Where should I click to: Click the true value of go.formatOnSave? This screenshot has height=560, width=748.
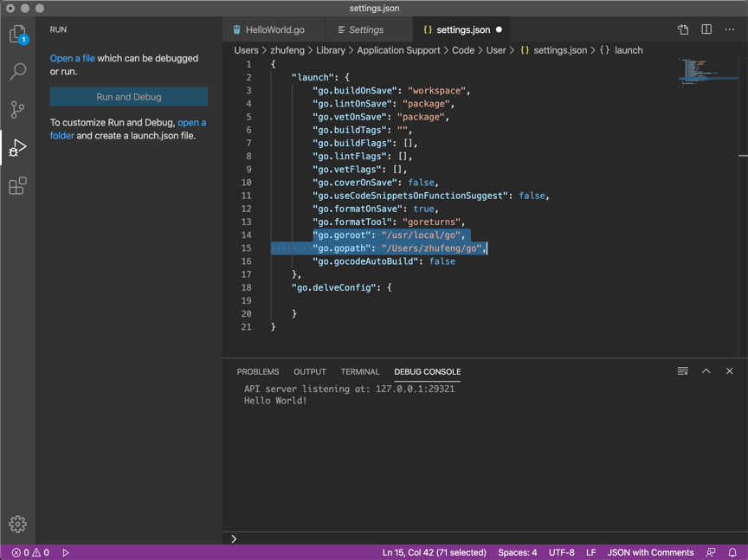point(423,209)
